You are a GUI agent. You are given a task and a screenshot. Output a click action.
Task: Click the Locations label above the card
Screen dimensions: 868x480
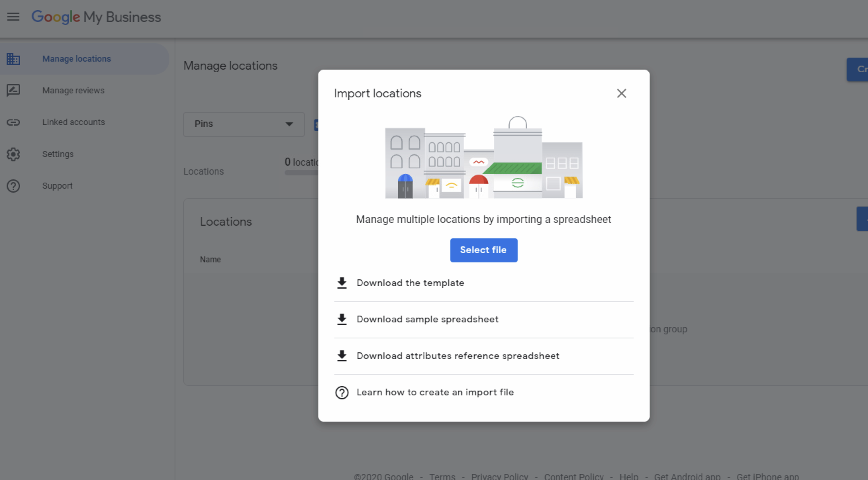(204, 172)
